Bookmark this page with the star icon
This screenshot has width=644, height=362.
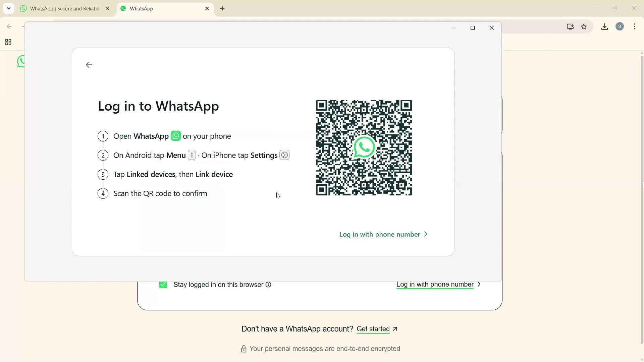[584, 27]
